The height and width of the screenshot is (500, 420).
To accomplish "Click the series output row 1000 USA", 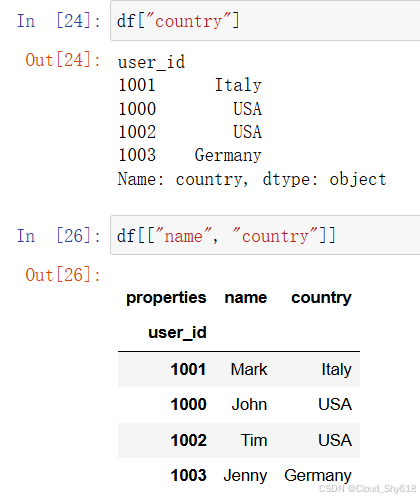I will tap(190, 109).
